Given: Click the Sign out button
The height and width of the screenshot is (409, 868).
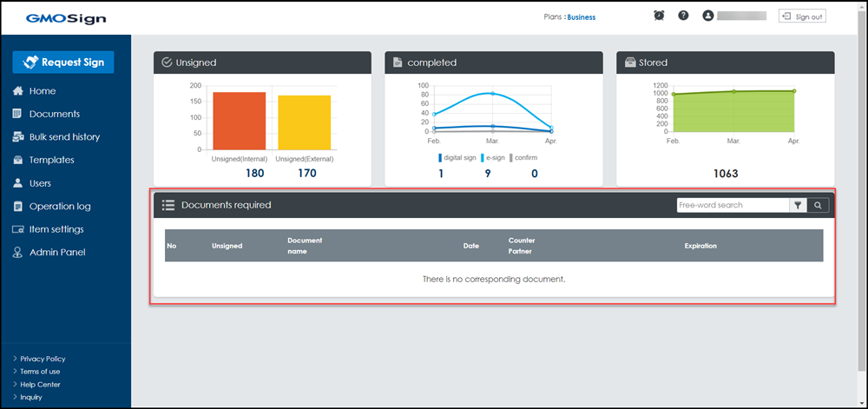Looking at the screenshot, I should [x=802, y=16].
